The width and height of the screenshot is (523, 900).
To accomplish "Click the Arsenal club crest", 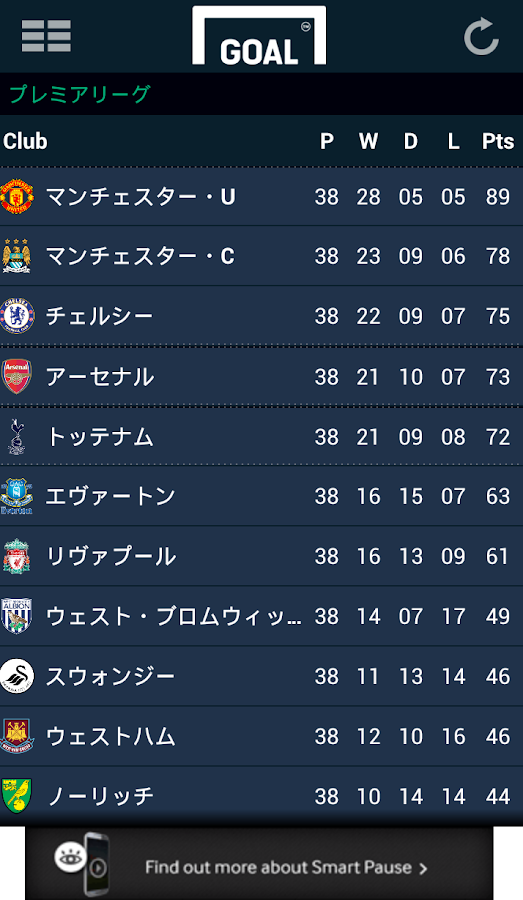I will [17, 376].
